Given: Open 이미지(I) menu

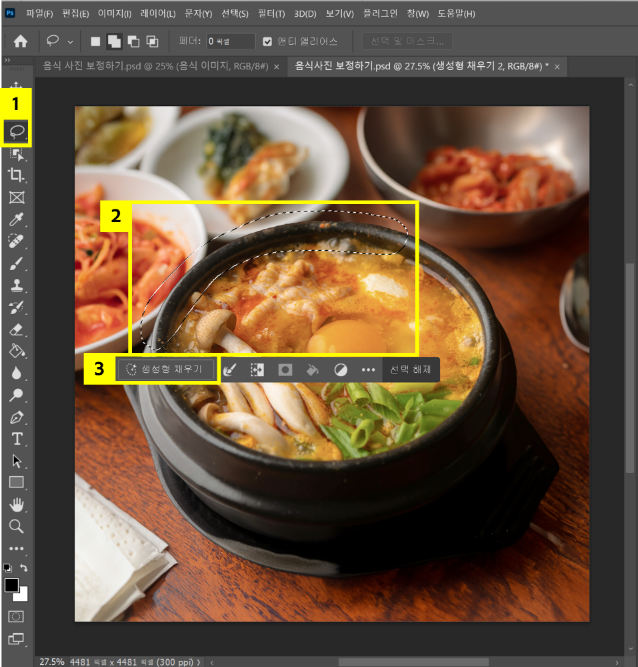Looking at the screenshot, I should pyautogui.click(x=114, y=14).
